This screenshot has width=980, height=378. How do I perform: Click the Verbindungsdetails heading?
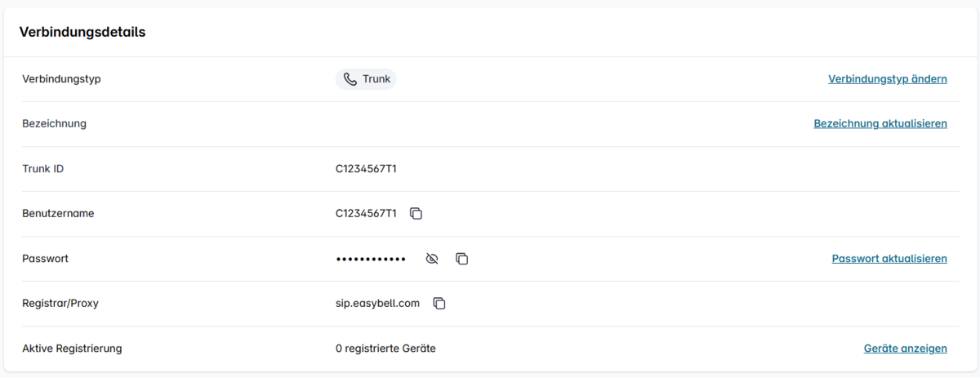click(82, 33)
